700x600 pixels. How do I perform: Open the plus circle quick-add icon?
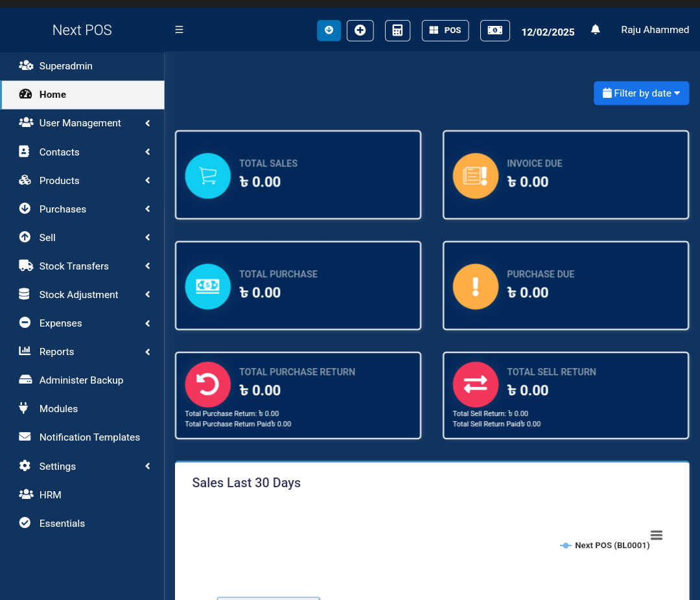360,30
